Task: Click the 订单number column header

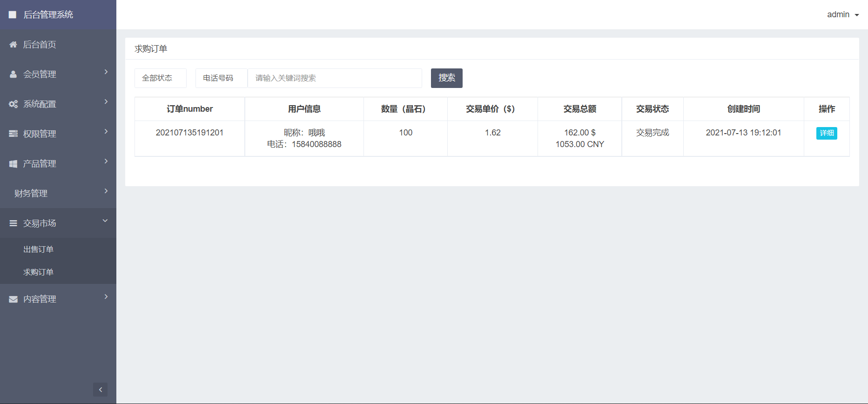Action: pyautogui.click(x=189, y=109)
